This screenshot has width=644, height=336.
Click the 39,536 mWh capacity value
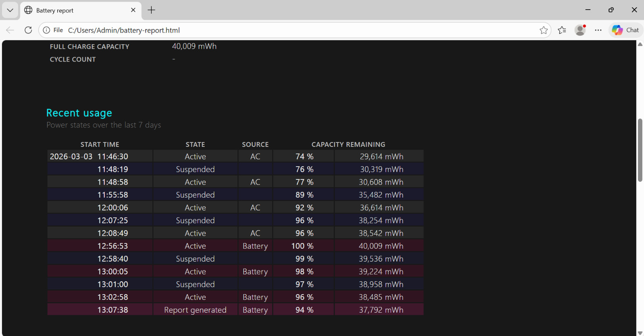click(381, 259)
